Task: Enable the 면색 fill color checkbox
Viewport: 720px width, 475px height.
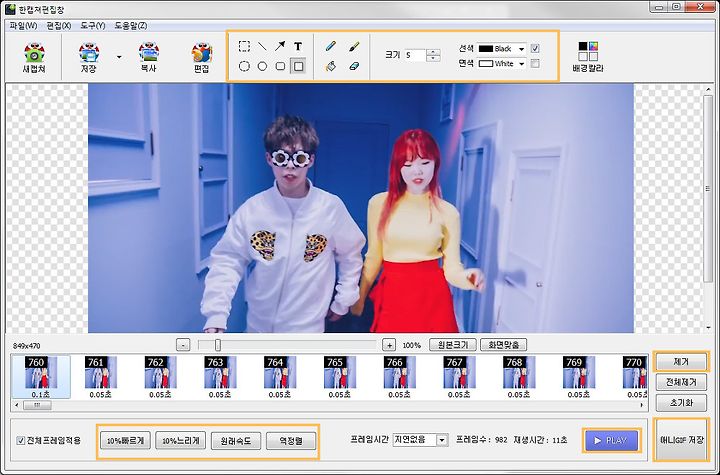Action: [x=535, y=63]
